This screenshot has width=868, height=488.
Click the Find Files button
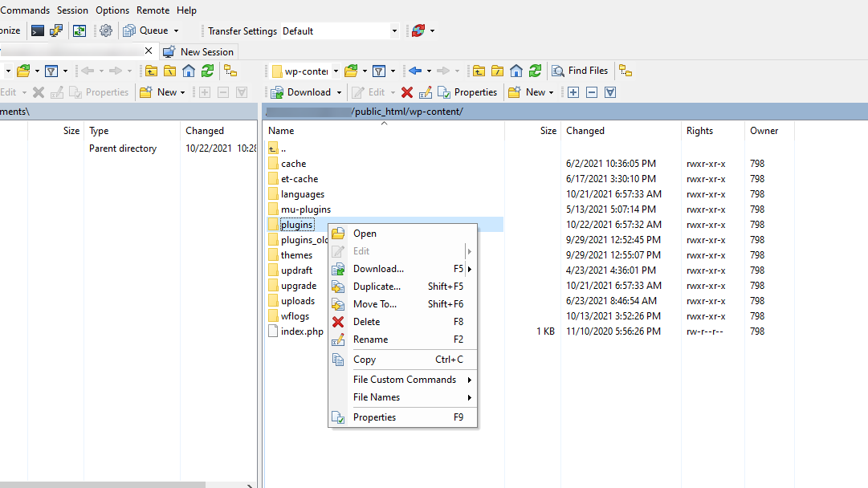click(x=581, y=71)
